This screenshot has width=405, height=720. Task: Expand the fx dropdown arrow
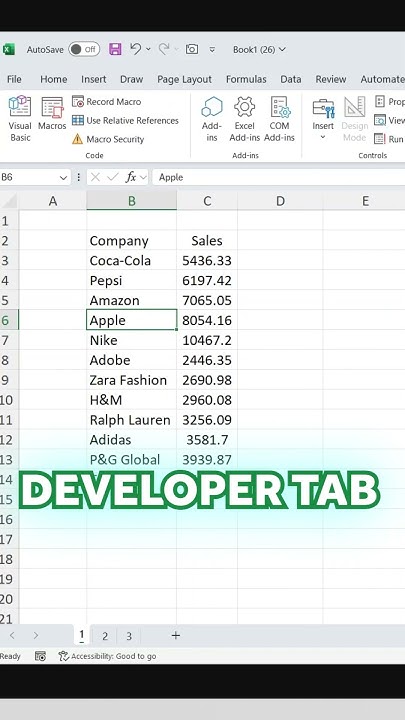tap(143, 177)
